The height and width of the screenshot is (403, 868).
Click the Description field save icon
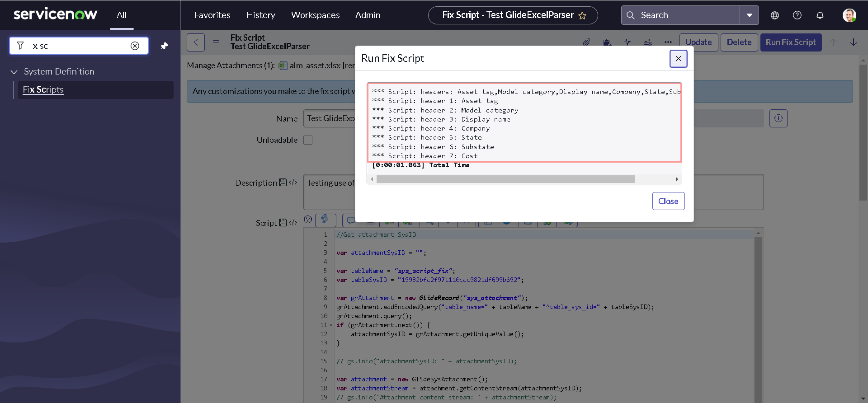[283, 183]
